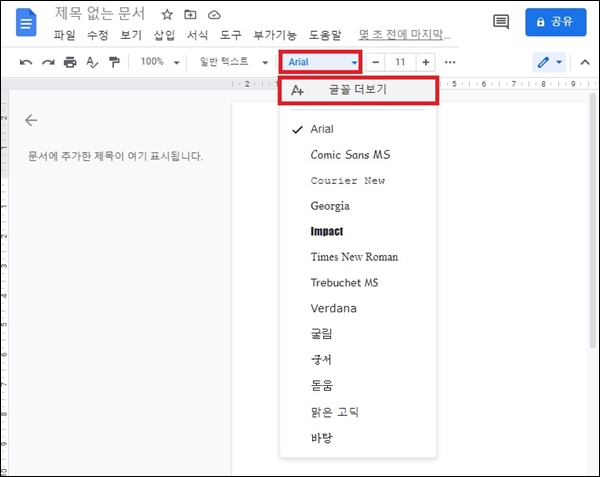Click the Google Docs home icon
600x477 pixels.
26,23
